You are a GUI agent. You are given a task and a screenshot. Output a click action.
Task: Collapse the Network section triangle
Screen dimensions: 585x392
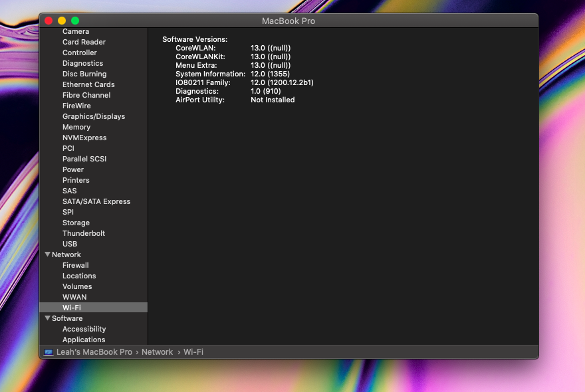tap(47, 254)
